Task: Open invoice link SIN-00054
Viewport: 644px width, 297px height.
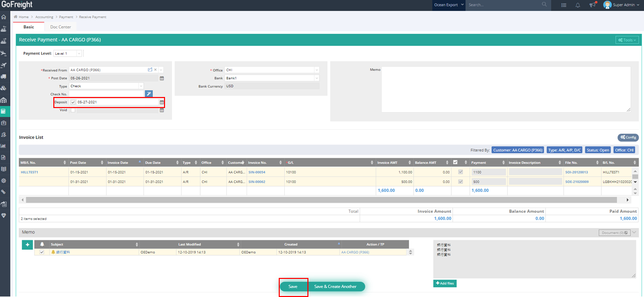Action: coord(257,172)
